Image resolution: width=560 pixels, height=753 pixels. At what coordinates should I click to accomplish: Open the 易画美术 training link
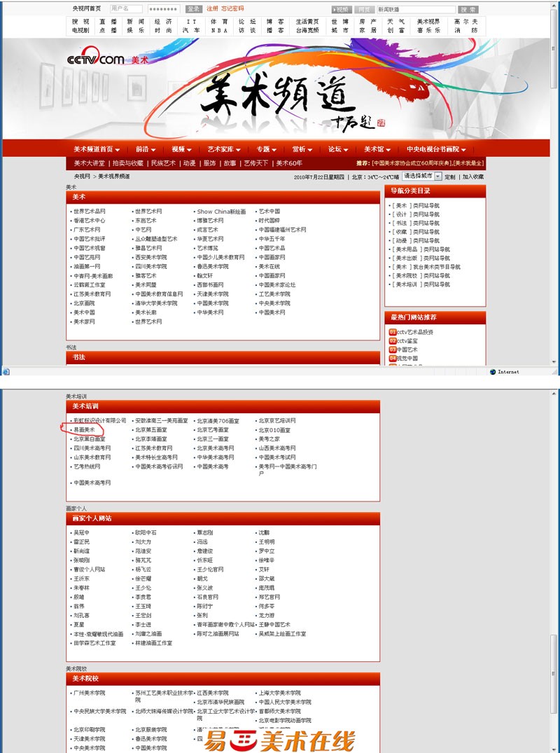(84, 430)
